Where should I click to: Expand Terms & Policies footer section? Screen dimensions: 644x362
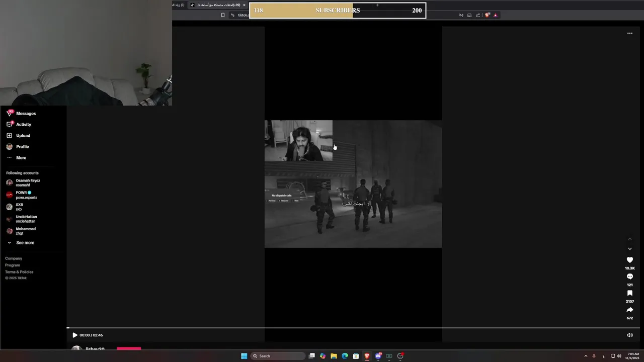[x=19, y=272]
